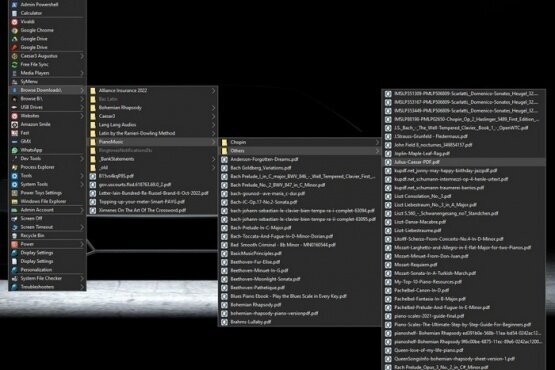
Task: Click the PDF icon beside Brahms-Lullaby.pdf
Action: click(224, 322)
